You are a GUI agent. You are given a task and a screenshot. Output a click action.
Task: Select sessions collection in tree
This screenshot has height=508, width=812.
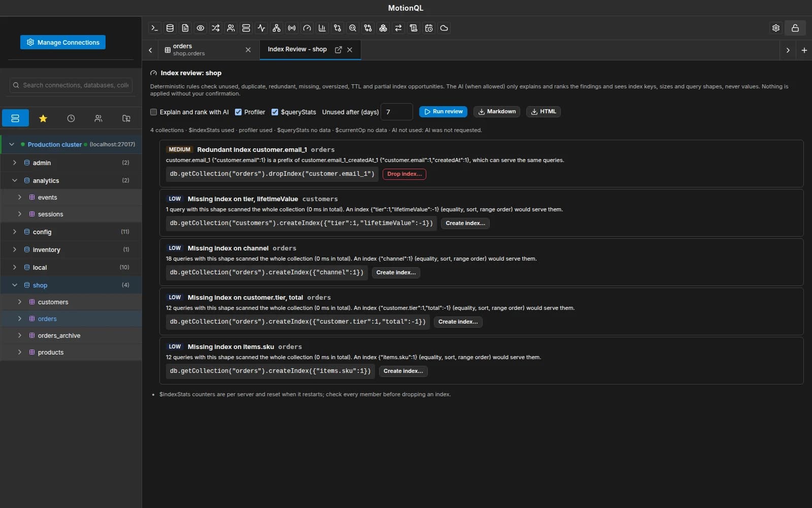click(x=71, y=214)
